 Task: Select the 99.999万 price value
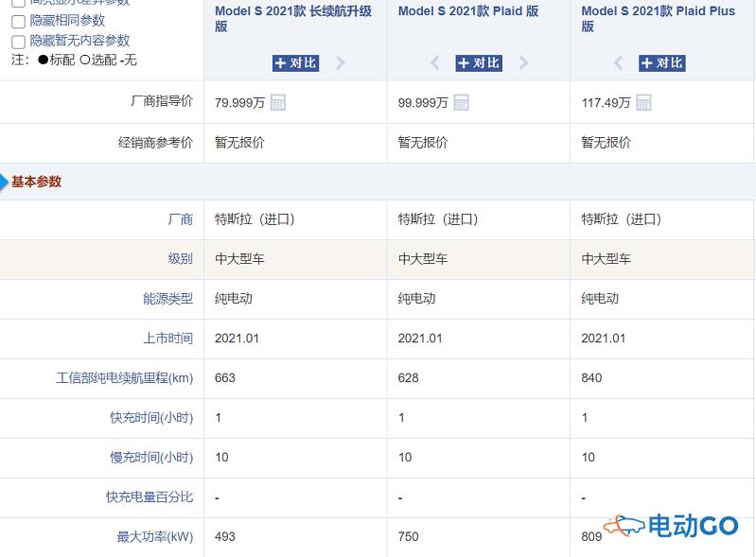pyautogui.click(x=423, y=103)
